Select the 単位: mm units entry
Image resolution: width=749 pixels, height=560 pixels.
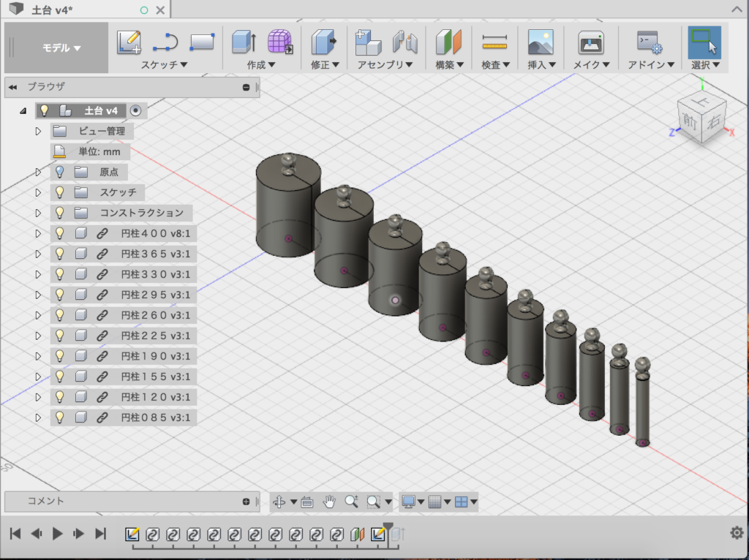click(90, 151)
